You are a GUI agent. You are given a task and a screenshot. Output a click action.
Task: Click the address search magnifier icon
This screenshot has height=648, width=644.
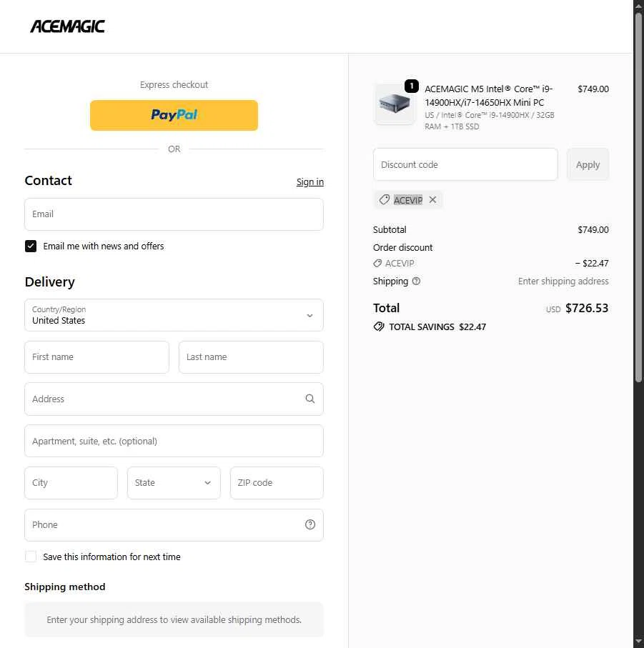point(310,399)
